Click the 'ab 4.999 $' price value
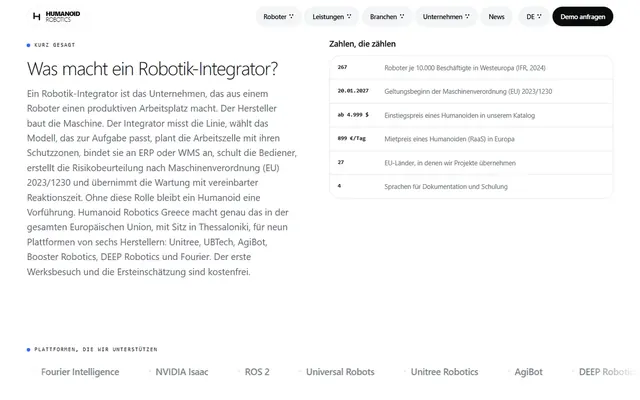Screen dimensions: 640x400 tap(353, 115)
